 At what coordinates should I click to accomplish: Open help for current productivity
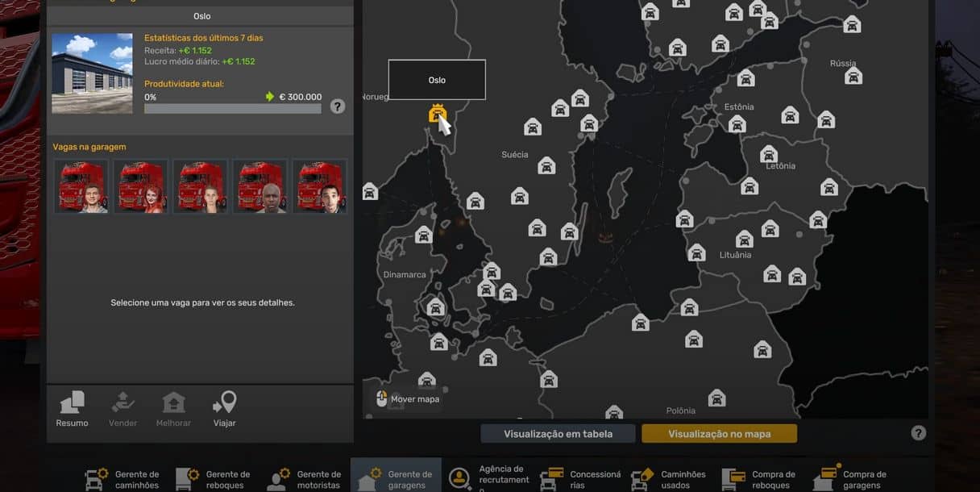point(338,106)
